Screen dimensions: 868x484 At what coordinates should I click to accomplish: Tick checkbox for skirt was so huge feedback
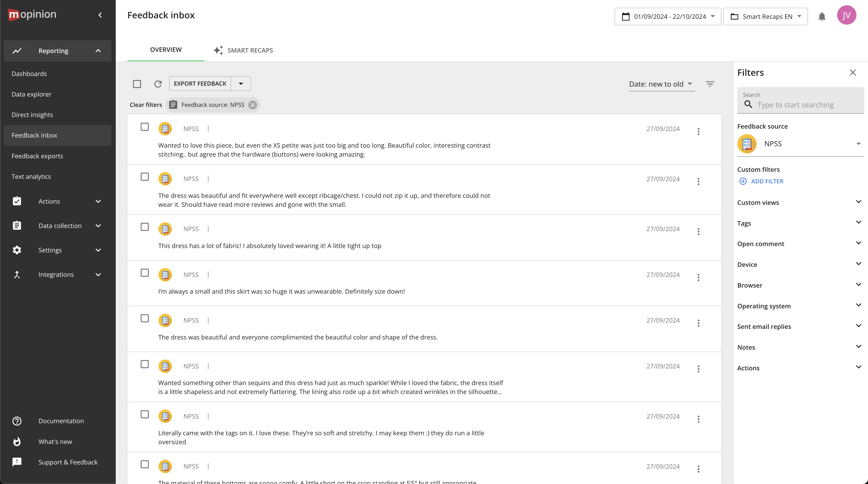(x=145, y=273)
